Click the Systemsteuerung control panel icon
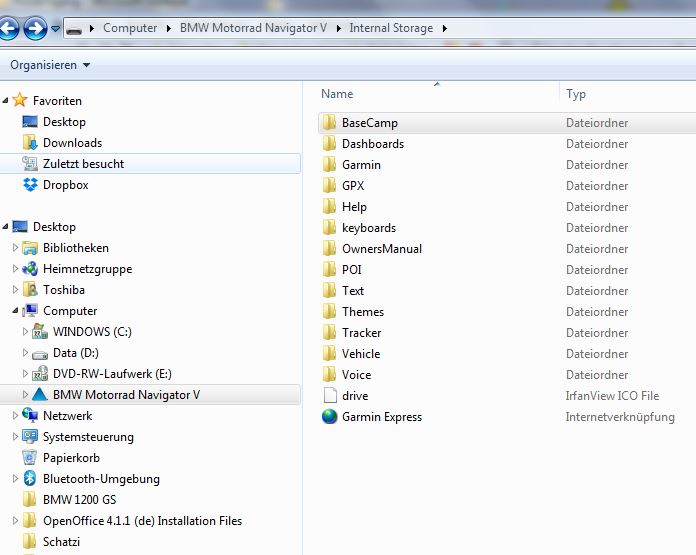 (30, 437)
